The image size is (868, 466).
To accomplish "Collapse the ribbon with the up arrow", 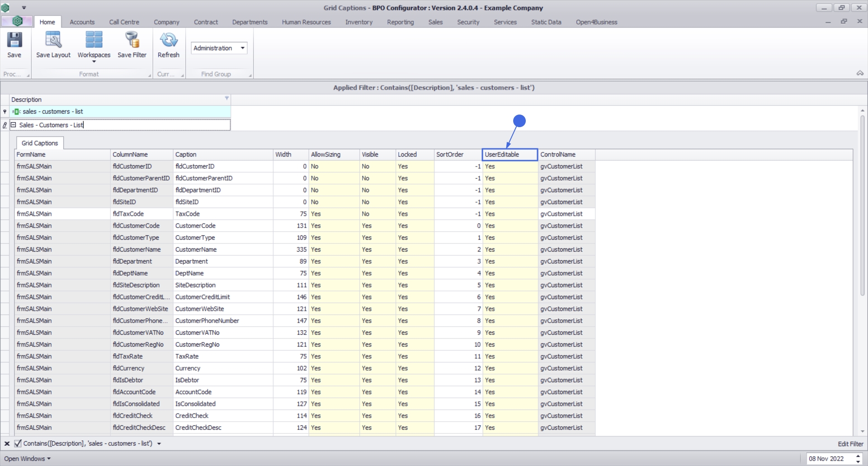I will 860,73.
